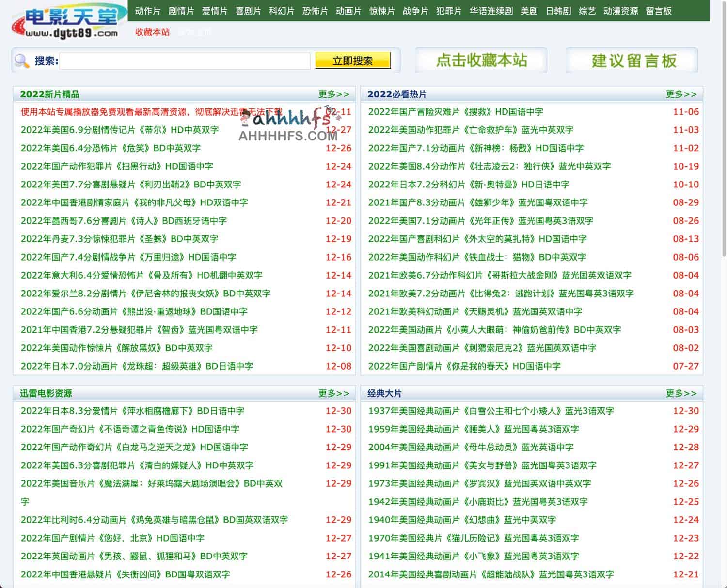Image resolution: width=727 pixels, height=588 pixels.
Task: Open the 《搜救》HD国语中字 movie link
Action: (456, 112)
